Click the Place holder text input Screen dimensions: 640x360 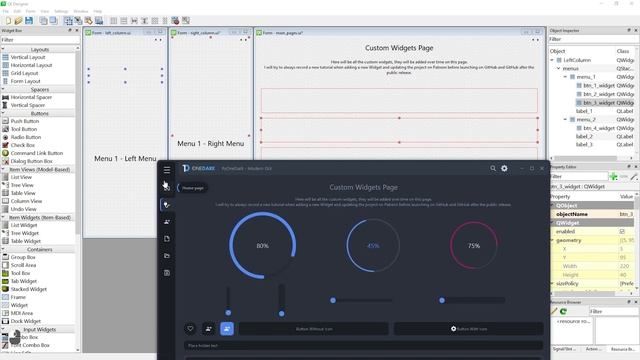tap(363, 346)
